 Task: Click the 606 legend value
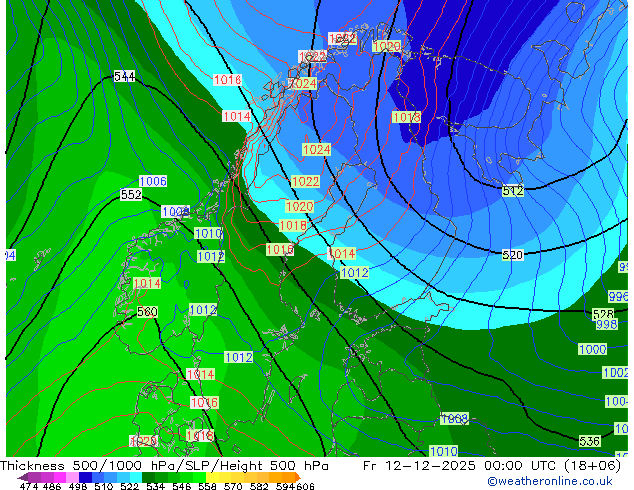305,486
